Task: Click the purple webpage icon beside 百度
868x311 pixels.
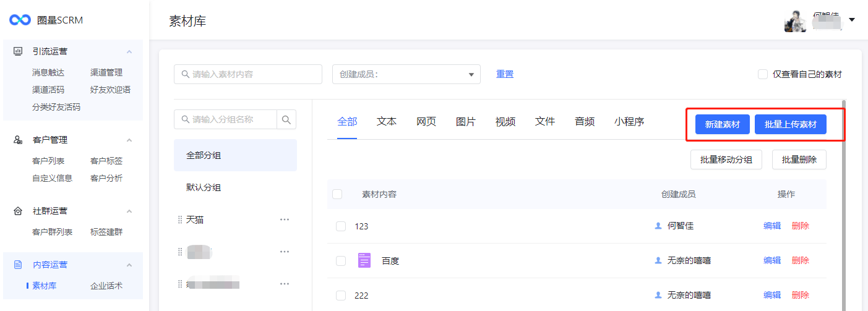Action: click(x=364, y=261)
